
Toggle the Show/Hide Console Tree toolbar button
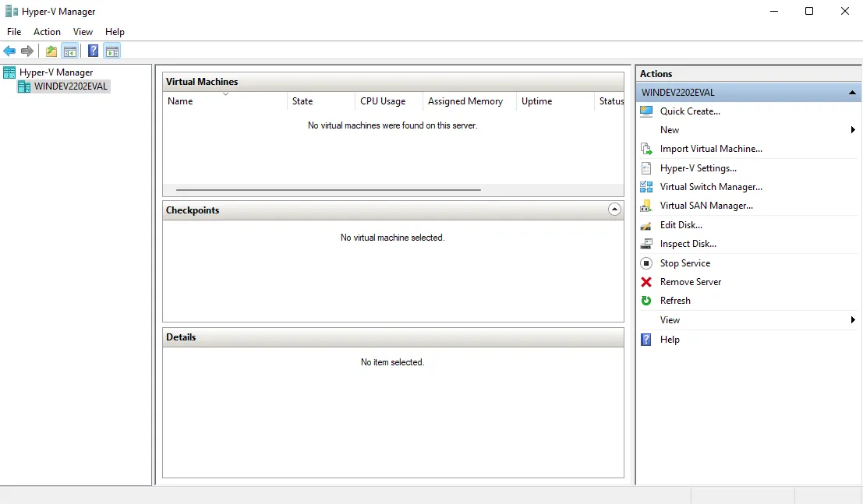coord(70,51)
